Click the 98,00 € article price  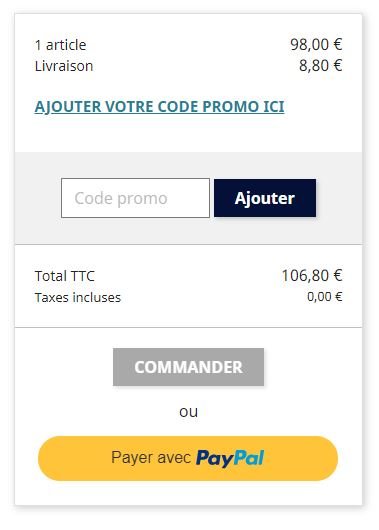[x=316, y=45]
